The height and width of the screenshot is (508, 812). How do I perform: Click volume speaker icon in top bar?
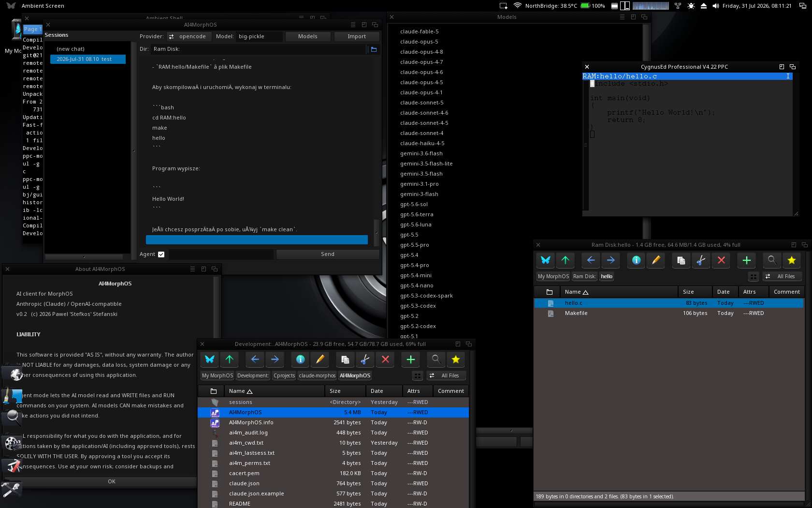click(715, 6)
